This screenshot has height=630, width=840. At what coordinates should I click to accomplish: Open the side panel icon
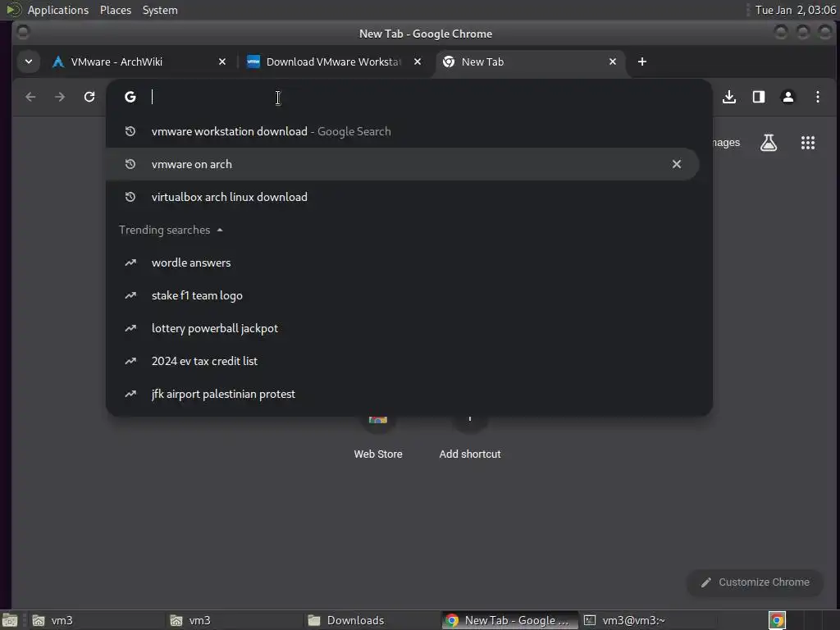click(759, 97)
